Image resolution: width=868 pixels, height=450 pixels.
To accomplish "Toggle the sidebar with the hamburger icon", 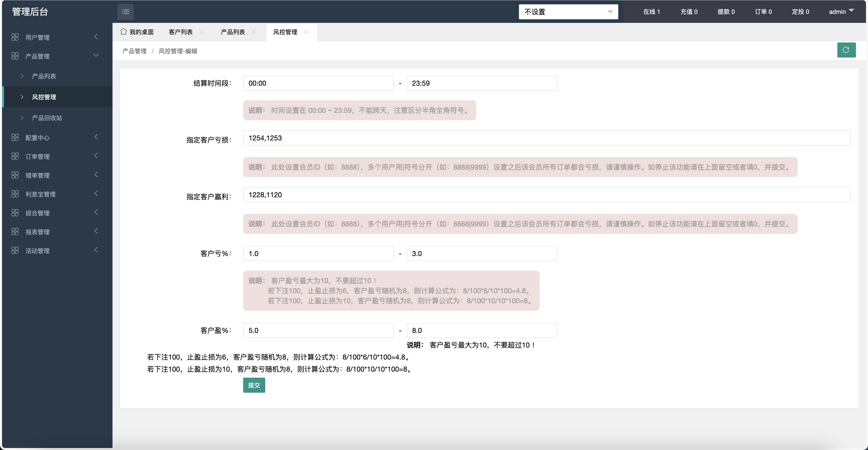I will click(x=125, y=12).
